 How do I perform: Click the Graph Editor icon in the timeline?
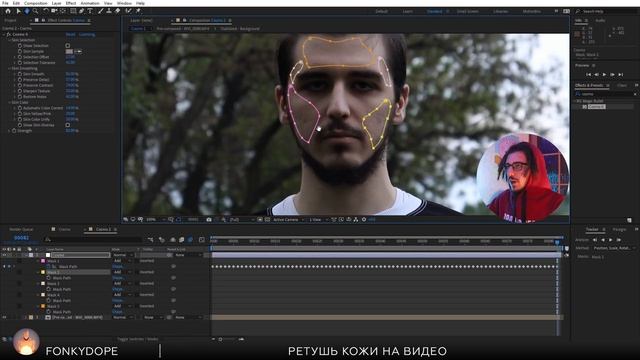click(x=202, y=240)
